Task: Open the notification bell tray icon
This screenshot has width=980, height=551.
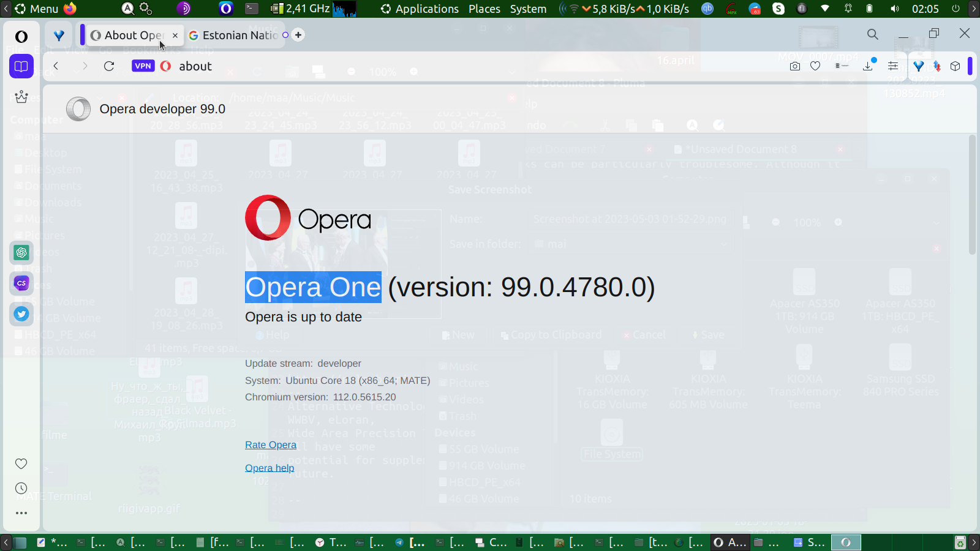Action: click(x=848, y=9)
